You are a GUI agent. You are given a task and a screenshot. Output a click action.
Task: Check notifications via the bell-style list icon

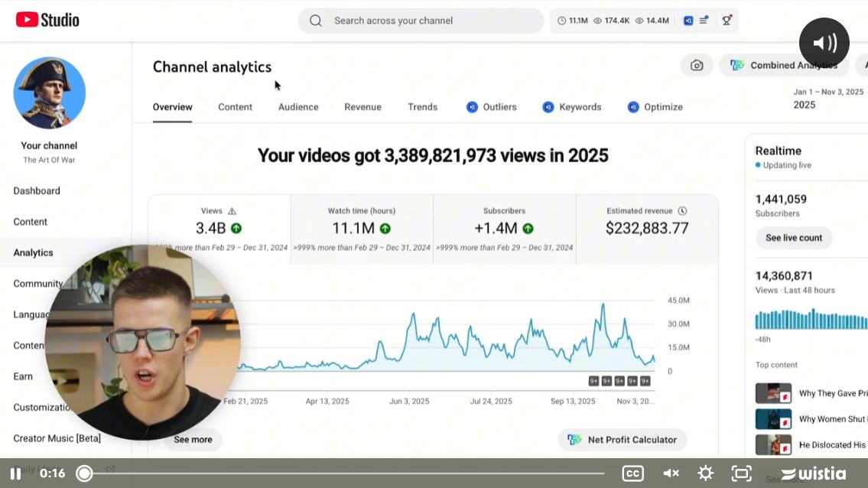pyautogui.click(x=704, y=21)
